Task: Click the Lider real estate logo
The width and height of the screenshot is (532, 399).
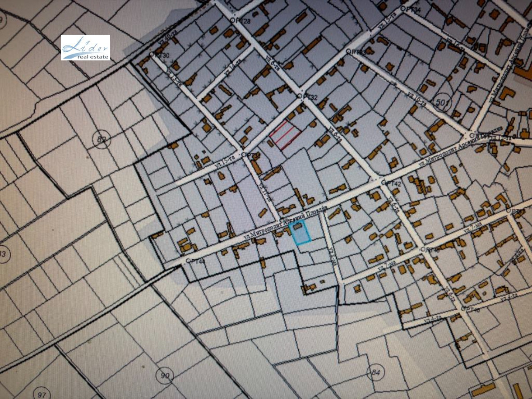Action: 85,47
